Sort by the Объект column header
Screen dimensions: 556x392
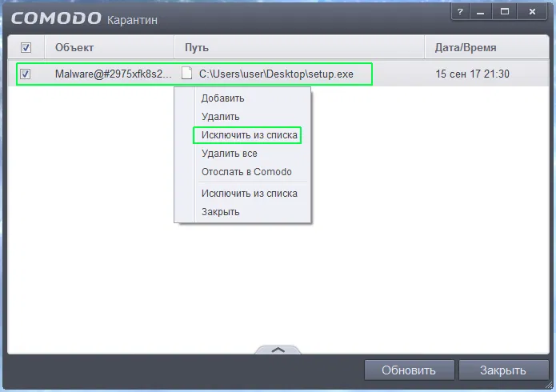point(110,47)
